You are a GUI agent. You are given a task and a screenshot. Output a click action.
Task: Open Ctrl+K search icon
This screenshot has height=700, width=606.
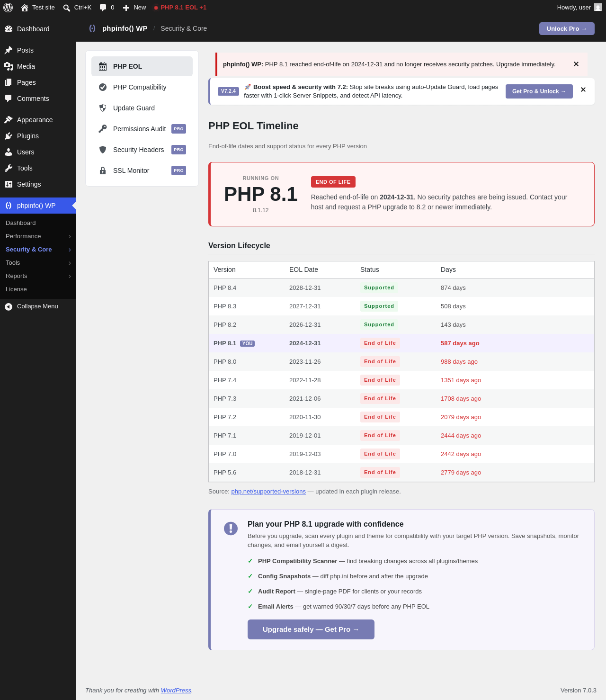pyautogui.click(x=67, y=8)
